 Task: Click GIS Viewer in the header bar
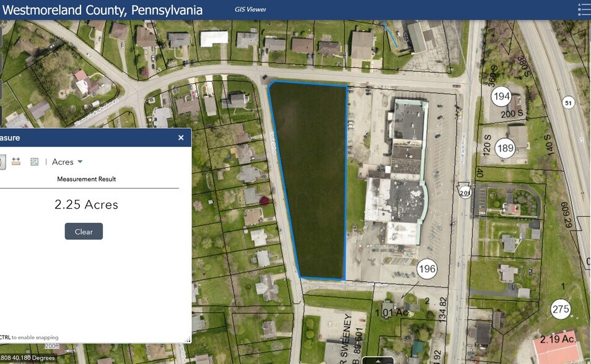coord(250,9)
